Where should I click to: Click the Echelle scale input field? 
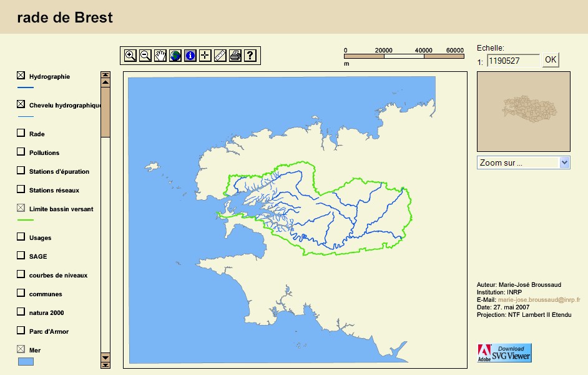click(x=513, y=61)
